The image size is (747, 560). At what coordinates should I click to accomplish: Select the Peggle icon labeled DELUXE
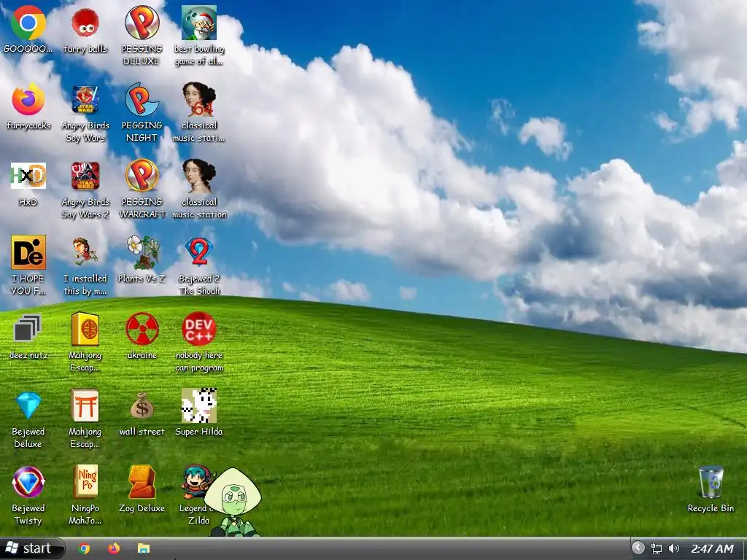142,23
